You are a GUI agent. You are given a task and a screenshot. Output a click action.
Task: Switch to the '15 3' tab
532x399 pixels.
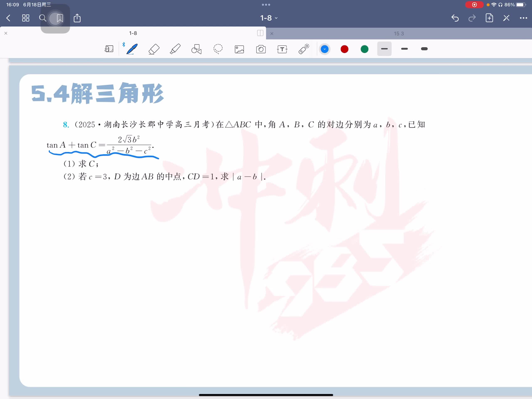(399, 34)
